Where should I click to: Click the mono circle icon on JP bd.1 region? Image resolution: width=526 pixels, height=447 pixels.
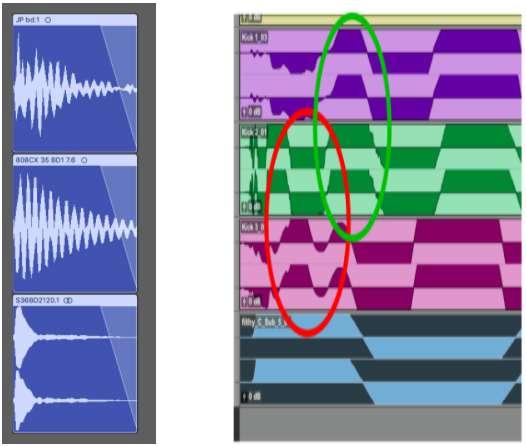tap(48, 20)
